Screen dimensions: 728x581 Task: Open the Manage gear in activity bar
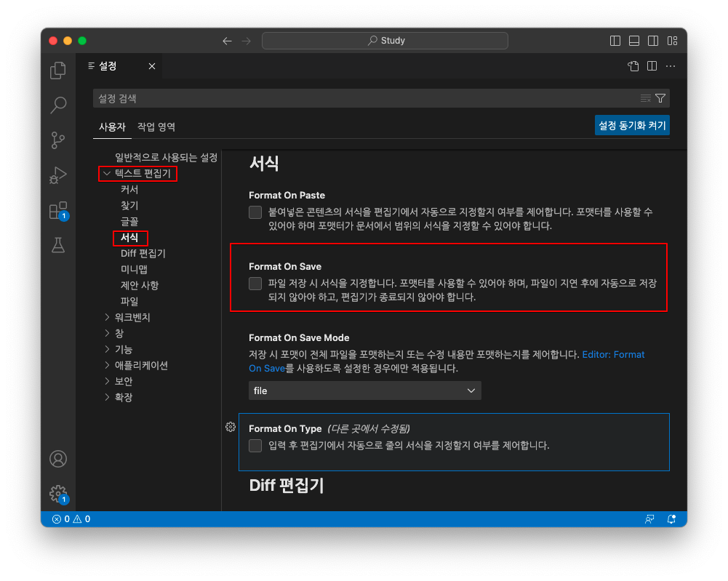(58, 493)
